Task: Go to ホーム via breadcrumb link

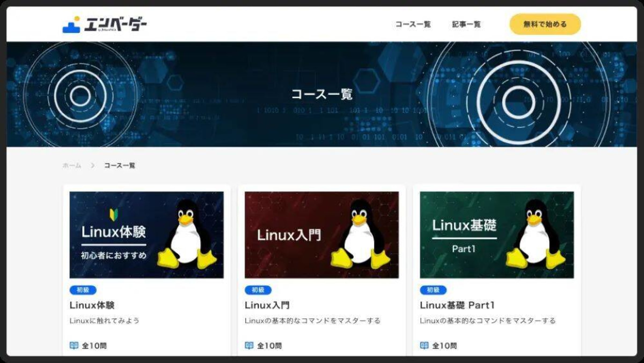Action: tap(72, 166)
